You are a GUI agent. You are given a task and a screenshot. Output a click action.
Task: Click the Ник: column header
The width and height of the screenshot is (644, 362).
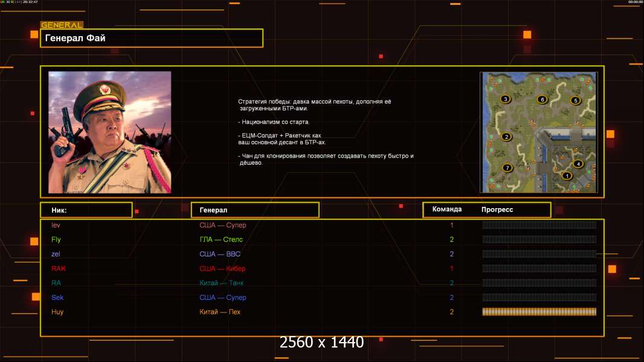click(86, 210)
